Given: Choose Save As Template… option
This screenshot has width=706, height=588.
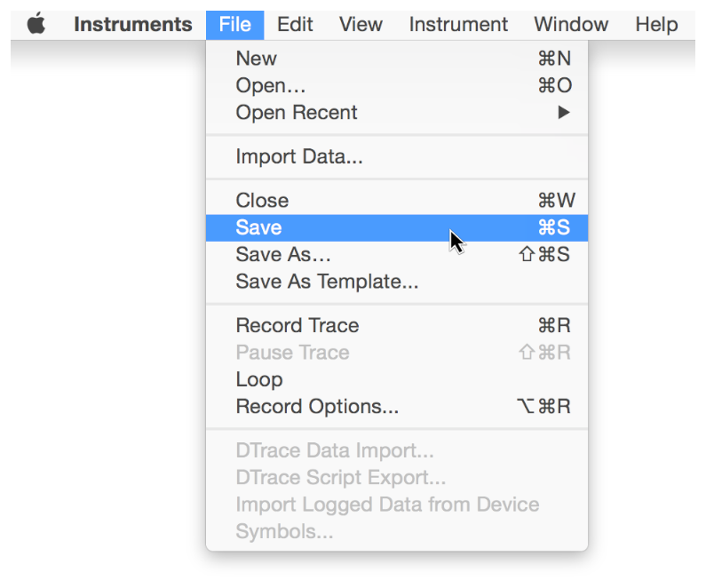Looking at the screenshot, I should 326,282.
